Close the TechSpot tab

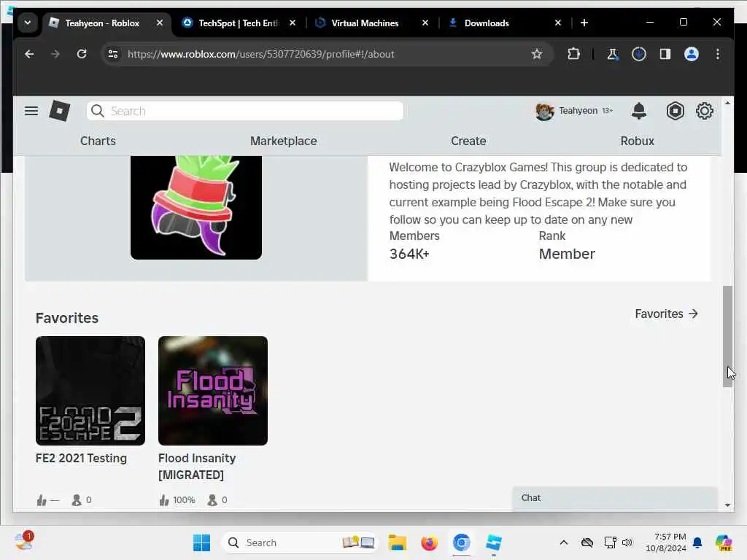tap(293, 23)
